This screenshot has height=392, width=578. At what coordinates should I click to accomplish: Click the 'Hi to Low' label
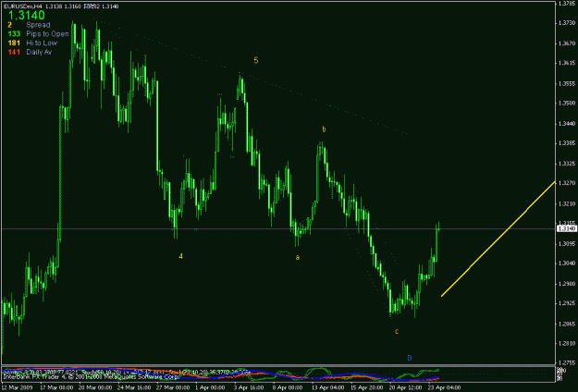[x=42, y=43]
